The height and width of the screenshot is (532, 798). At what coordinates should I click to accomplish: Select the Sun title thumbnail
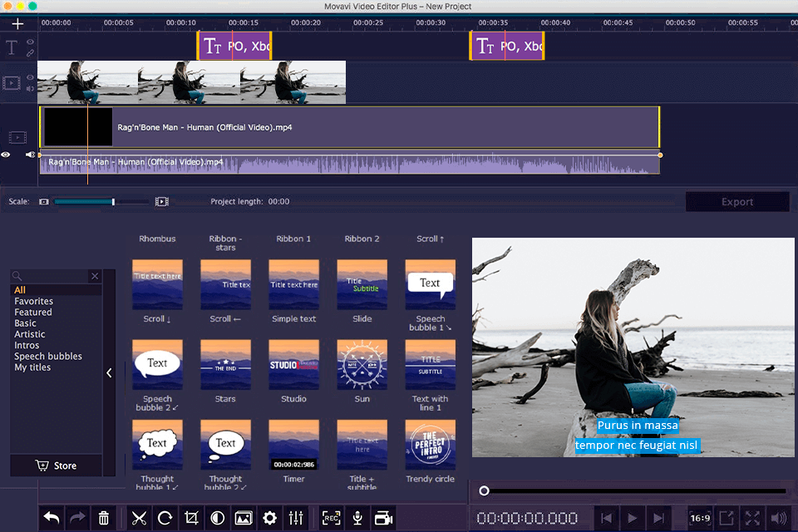362,365
